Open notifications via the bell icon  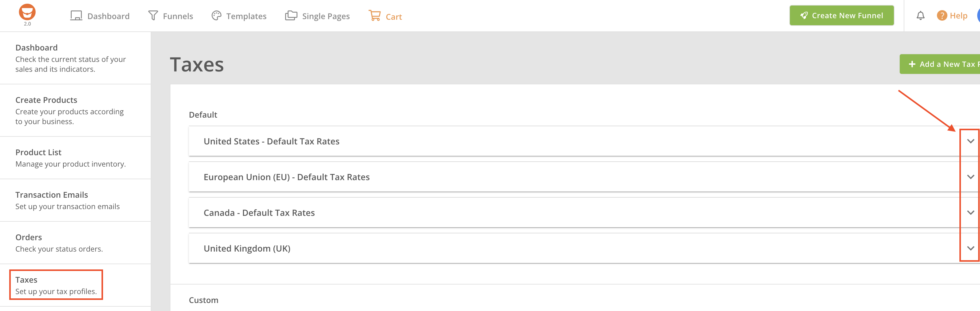(920, 16)
